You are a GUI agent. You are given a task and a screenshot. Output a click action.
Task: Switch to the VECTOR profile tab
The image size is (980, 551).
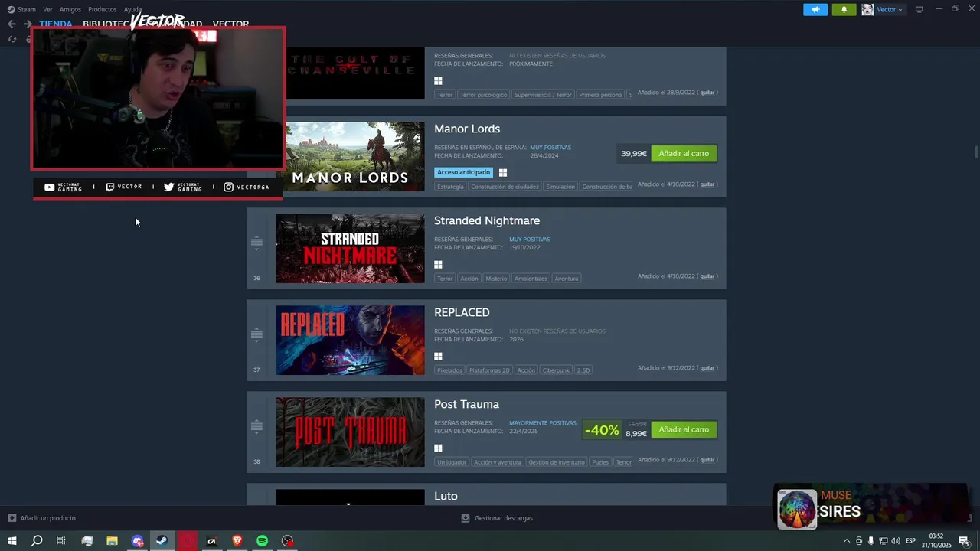(230, 24)
